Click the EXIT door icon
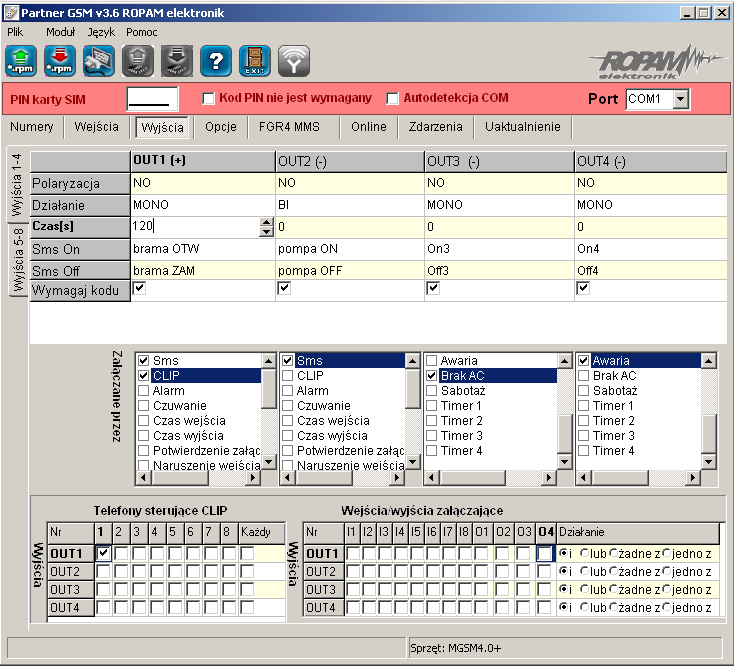 [254, 61]
